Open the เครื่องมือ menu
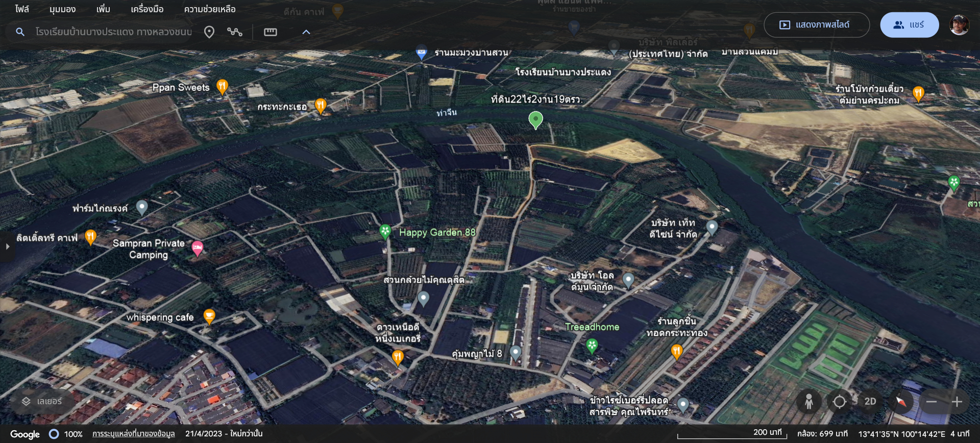Viewport: 980px width, 443px height. click(x=147, y=9)
